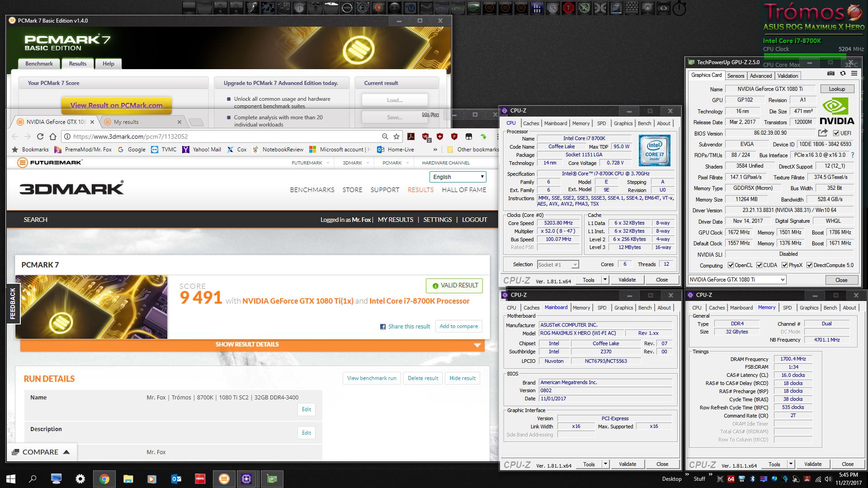Viewport: 868px width, 488px height.
Task: Open File Explorer from the taskbar
Action: (128, 479)
